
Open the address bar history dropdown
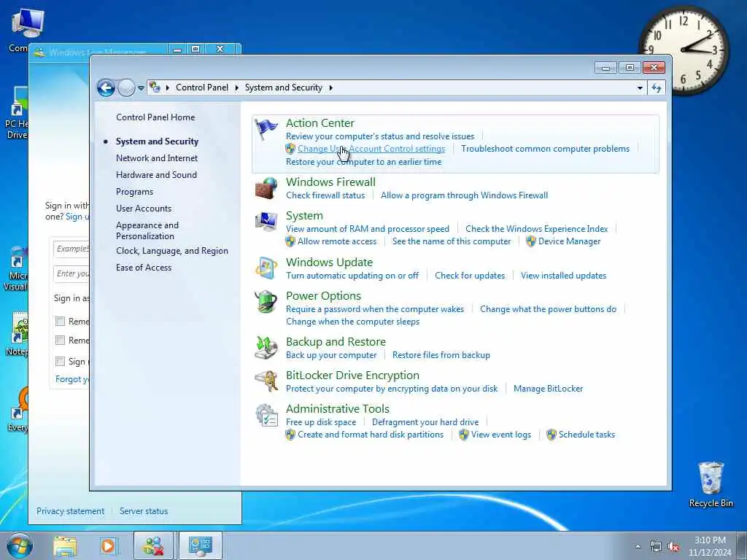640,87
